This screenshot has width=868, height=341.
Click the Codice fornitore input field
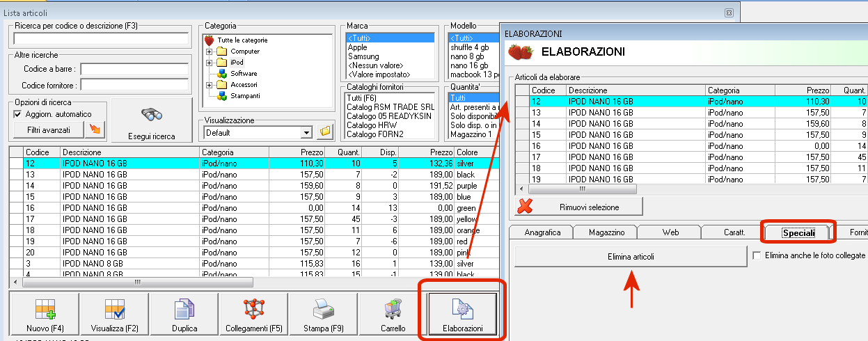(x=136, y=85)
